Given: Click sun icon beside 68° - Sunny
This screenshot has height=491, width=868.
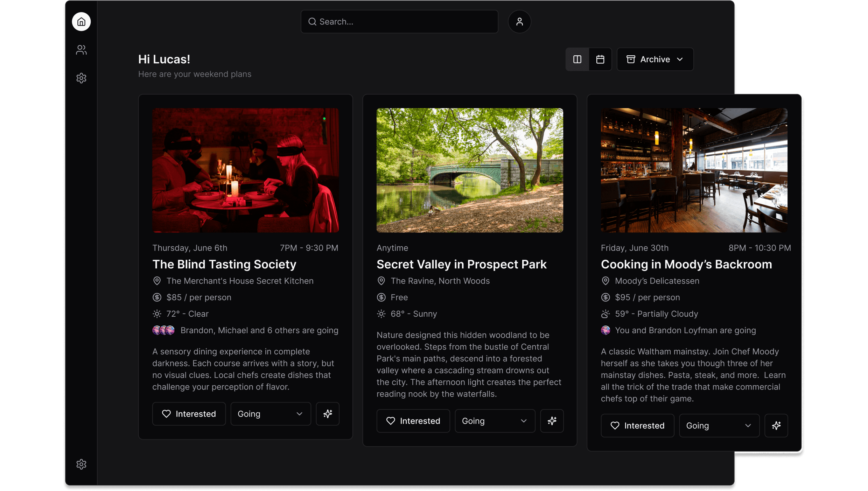Looking at the screenshot, I should [381, 314].
